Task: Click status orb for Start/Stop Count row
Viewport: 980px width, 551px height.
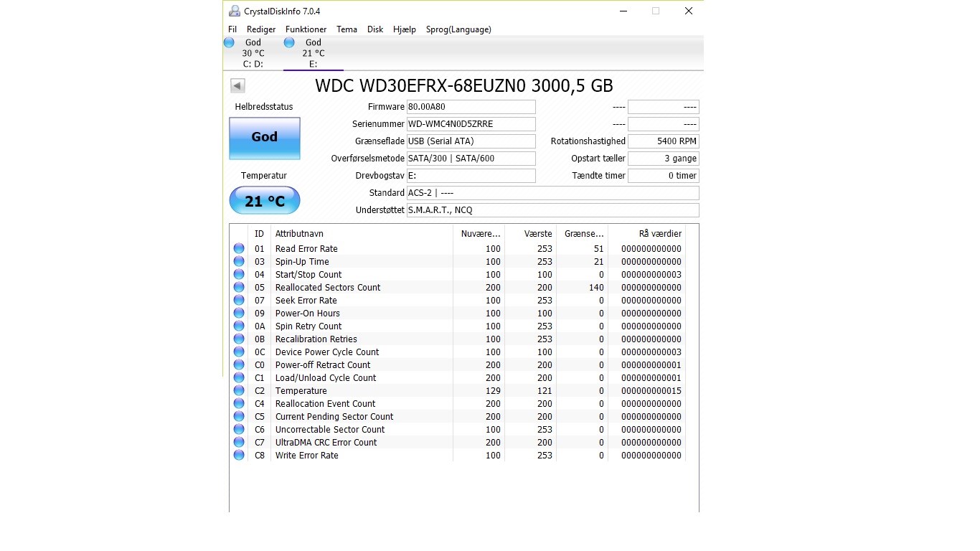Action: click(x=239, y=274)
